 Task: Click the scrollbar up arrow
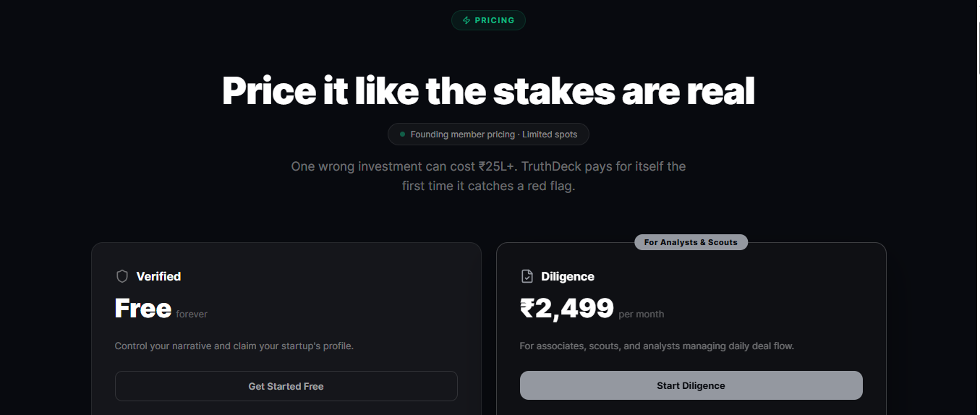coord(973,5)
